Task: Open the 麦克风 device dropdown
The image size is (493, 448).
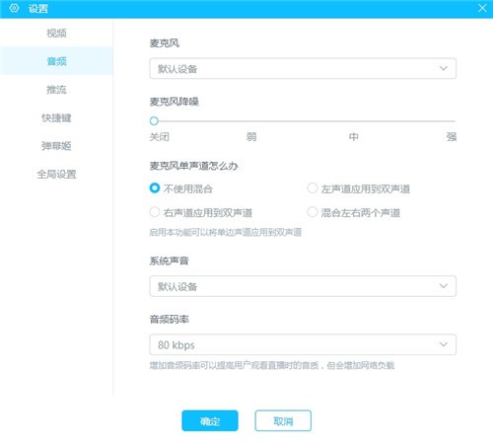Action: point(303,68)
